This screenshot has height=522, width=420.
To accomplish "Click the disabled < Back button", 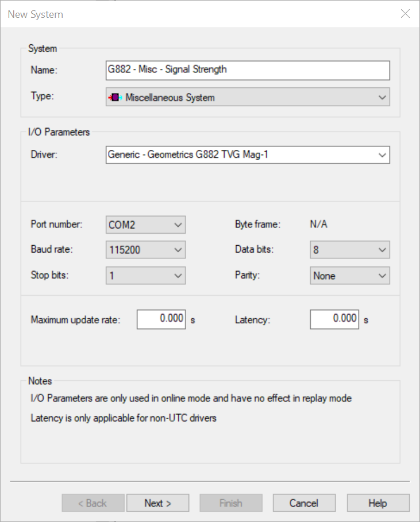I will 93,503.
